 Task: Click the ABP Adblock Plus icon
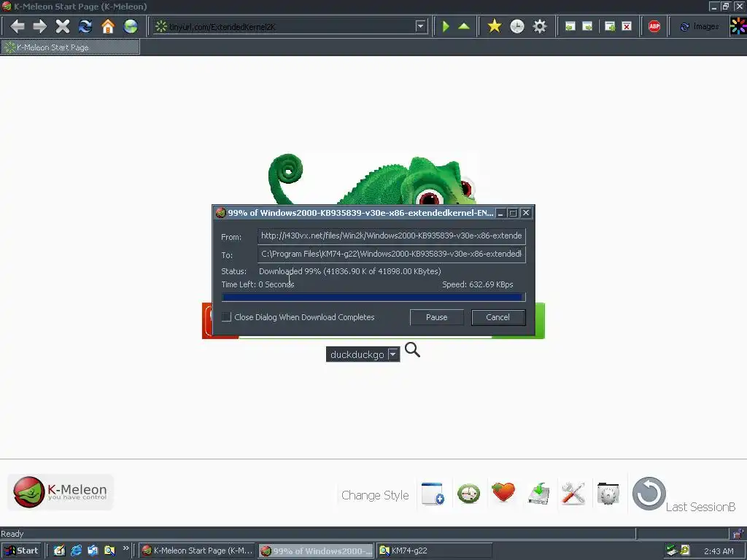click(654, 27)
